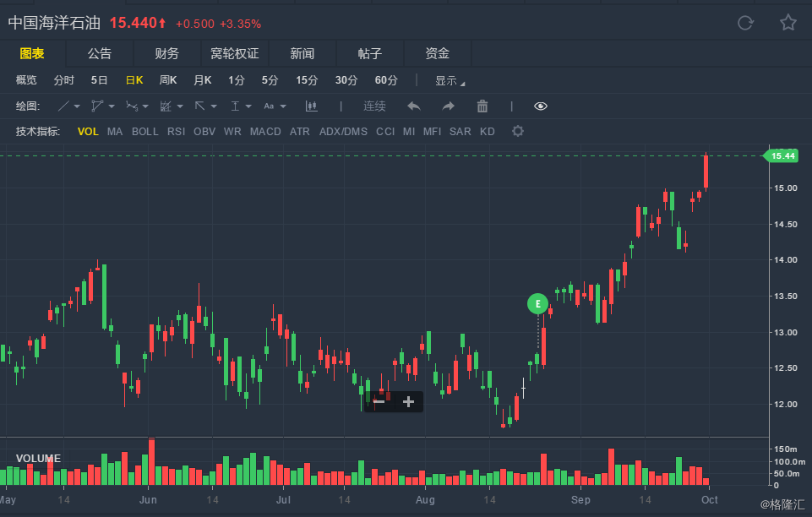Image resolution: width=812 pixels, height=517 pixels.
Task: Open the 显示 display dropdown
Action: tap(450, 81)
